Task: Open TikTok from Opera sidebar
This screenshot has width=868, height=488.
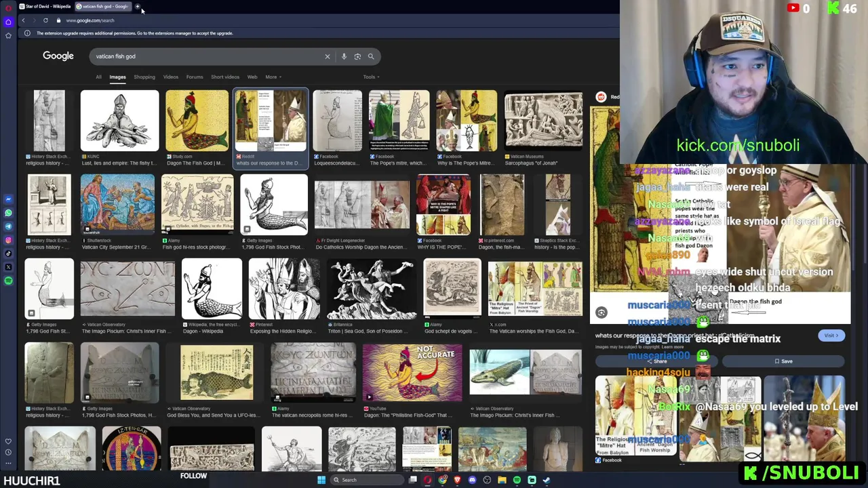Action: (8, 253)
